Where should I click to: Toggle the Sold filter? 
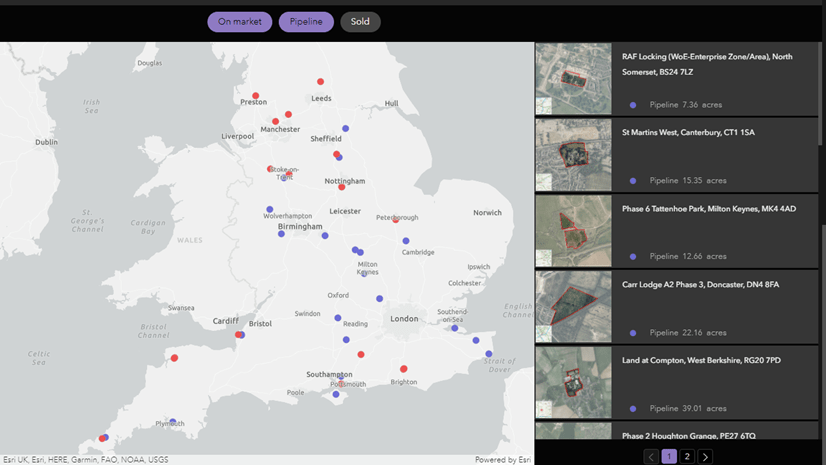coord(360,22)
